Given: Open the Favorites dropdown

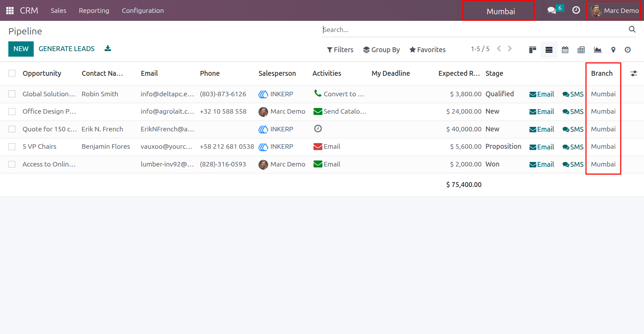Looking at the screenshot, I should 427,50.
